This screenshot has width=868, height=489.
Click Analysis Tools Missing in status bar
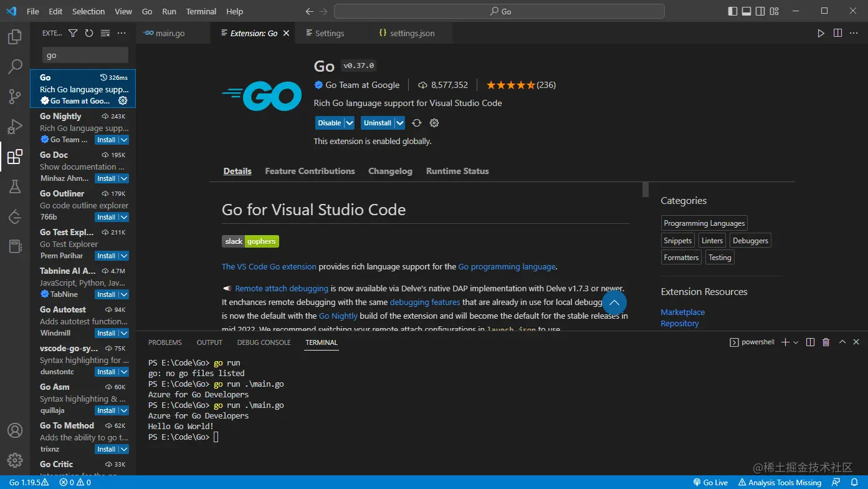[x=780, y=482]
